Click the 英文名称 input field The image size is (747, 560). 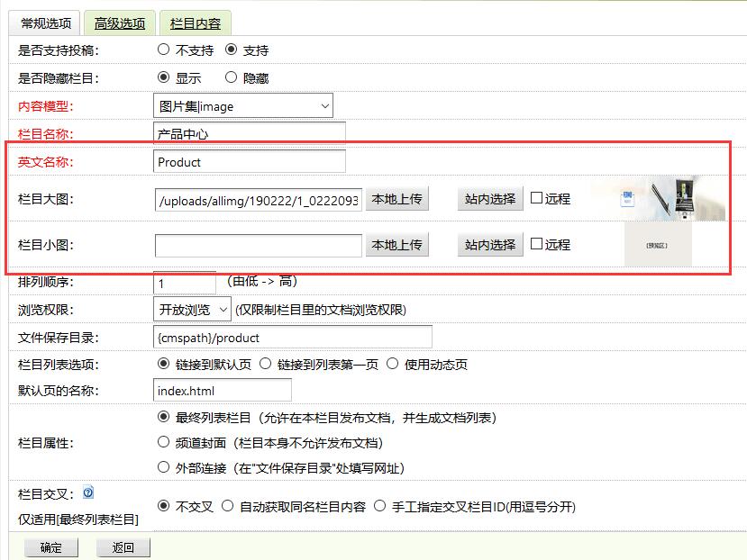[248, 163]
